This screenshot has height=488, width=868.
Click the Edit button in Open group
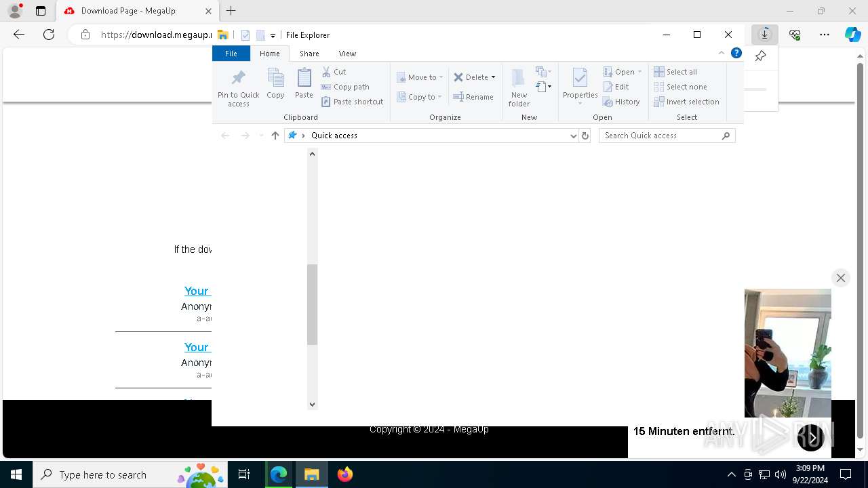click(x=616, y=87)
